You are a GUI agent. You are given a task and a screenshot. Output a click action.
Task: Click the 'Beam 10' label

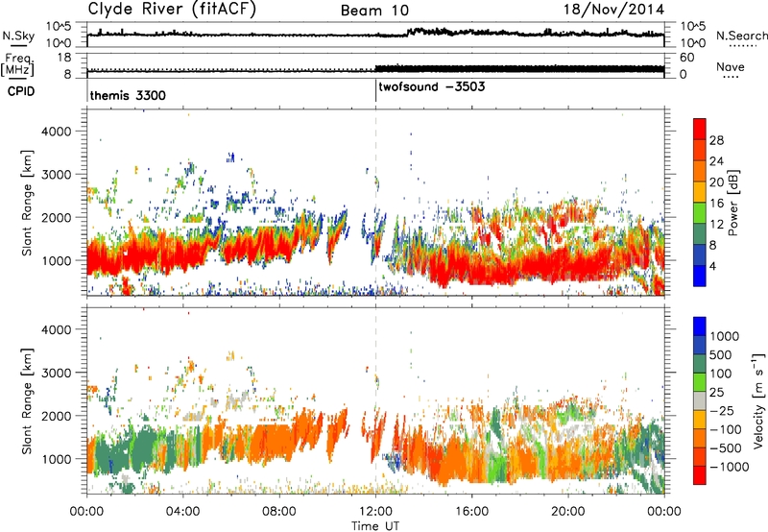coord(374,11)
